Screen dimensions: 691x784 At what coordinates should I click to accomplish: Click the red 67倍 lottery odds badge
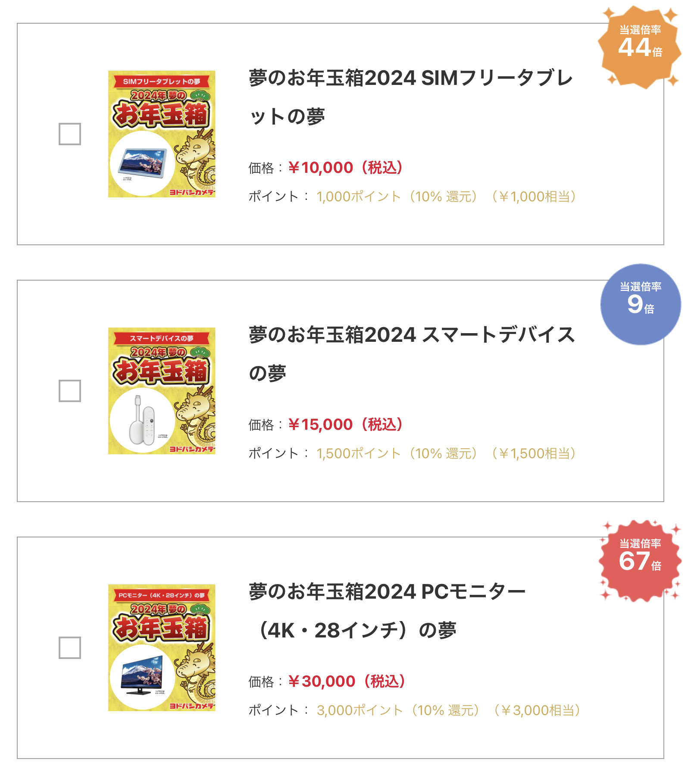640,560
